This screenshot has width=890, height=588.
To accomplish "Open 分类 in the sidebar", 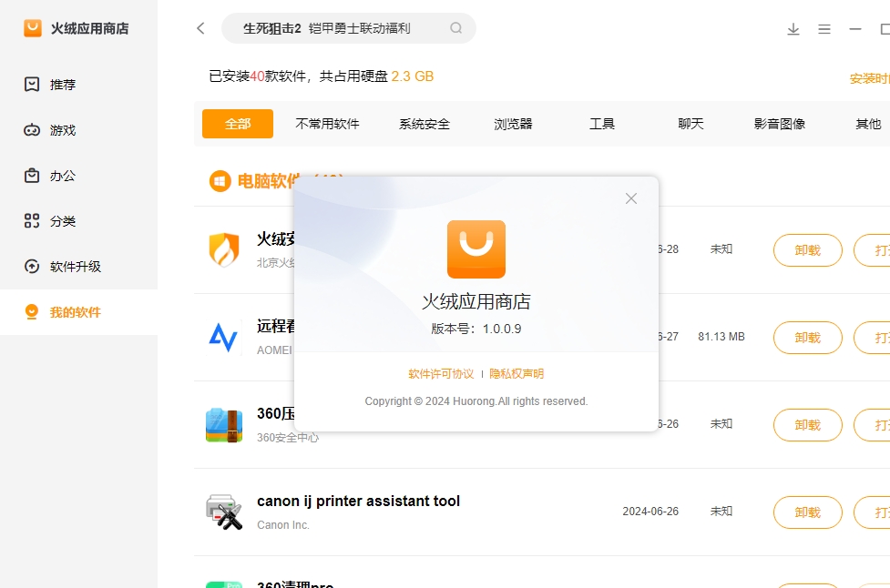I will tap(79, 221).
